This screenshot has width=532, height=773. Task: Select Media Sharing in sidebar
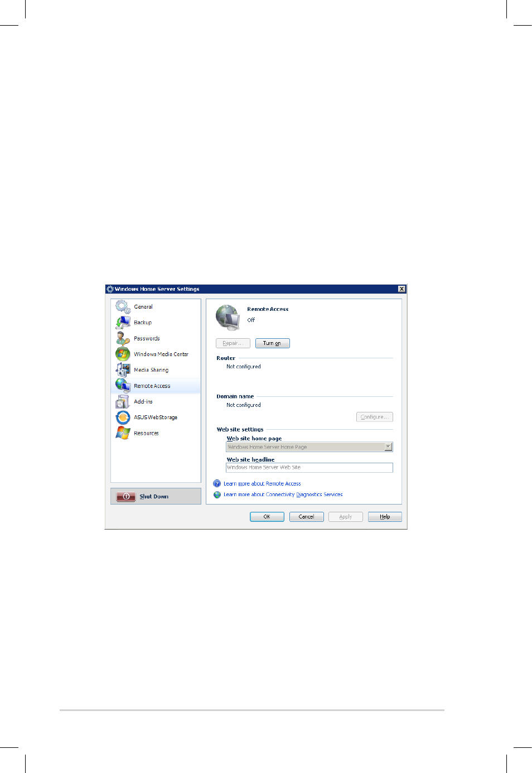[x=156, y=369]
